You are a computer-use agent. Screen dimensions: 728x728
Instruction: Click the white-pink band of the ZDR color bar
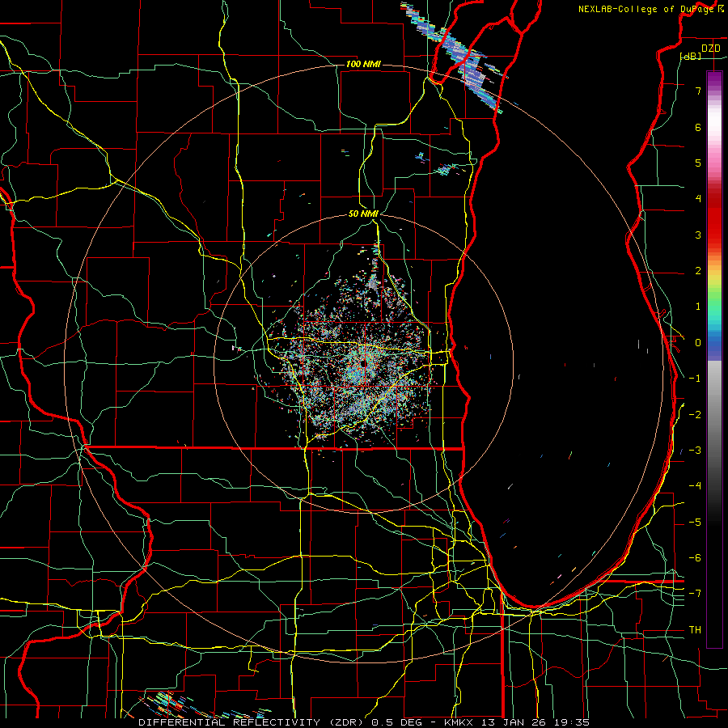(714, 125)
